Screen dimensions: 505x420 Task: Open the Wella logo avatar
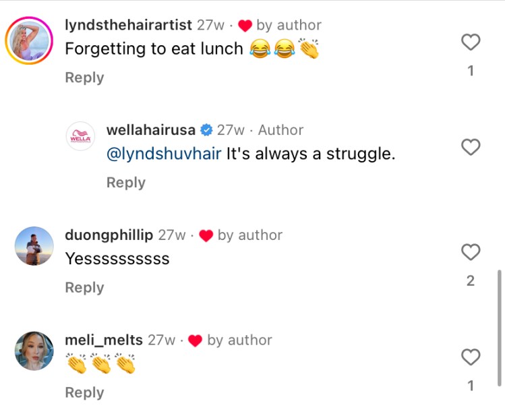pos(81,137)
